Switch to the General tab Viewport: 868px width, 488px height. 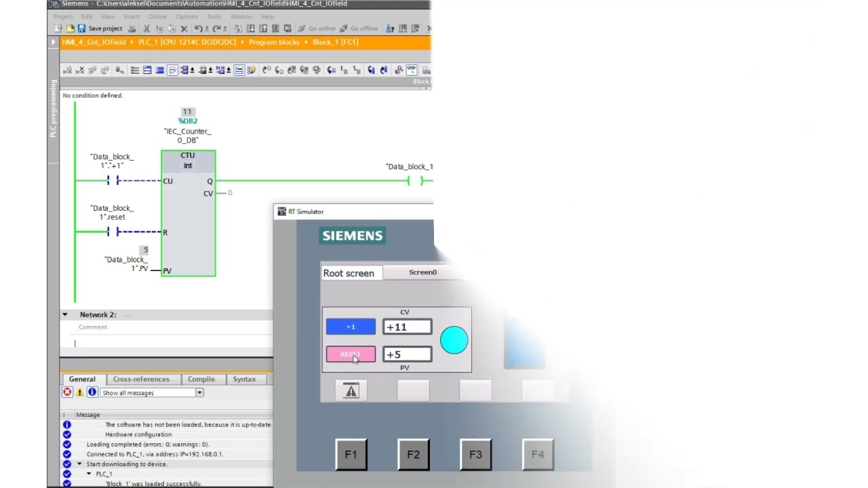82,379
